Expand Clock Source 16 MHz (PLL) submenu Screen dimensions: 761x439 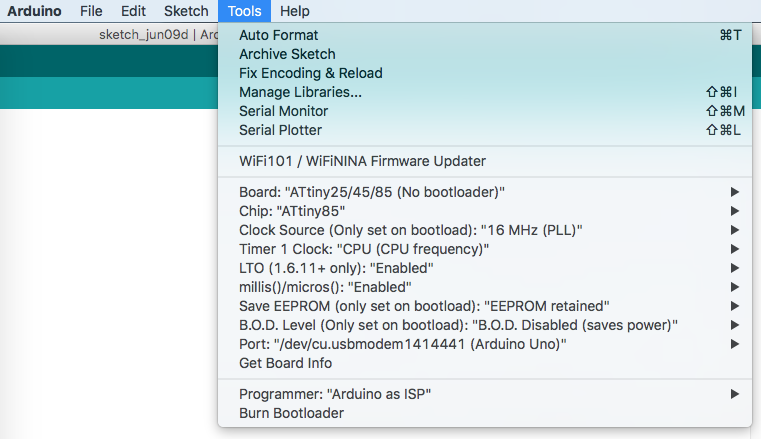click(485, 230)
